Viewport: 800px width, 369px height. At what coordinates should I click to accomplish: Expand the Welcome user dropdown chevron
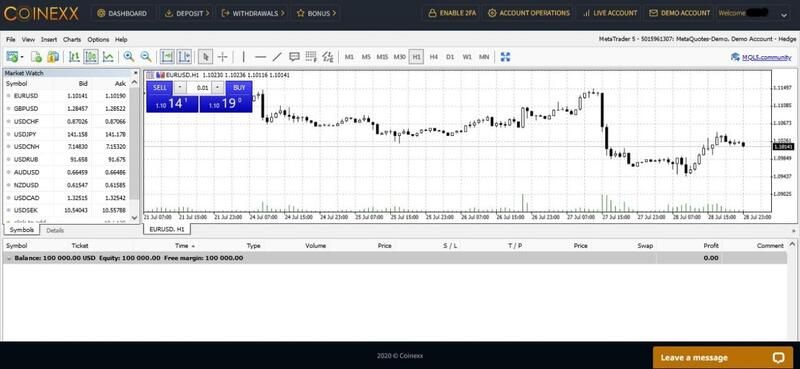[784, 15]
